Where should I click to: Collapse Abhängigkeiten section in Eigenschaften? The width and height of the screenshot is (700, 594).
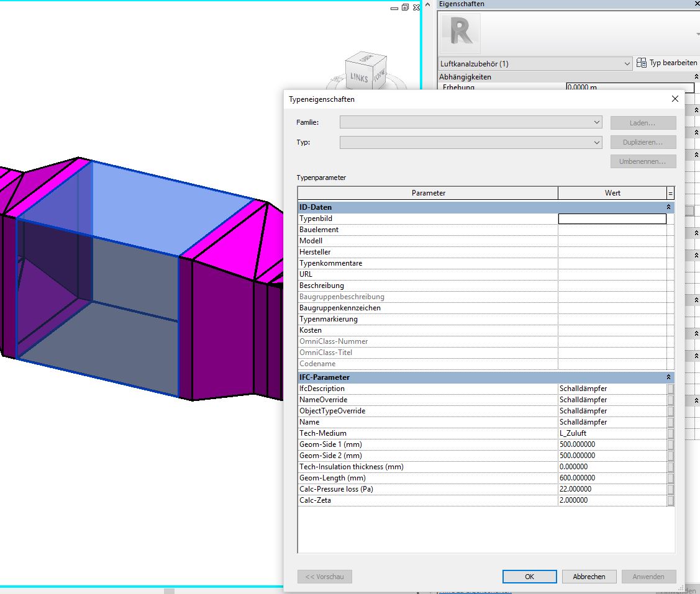(696, 77)
